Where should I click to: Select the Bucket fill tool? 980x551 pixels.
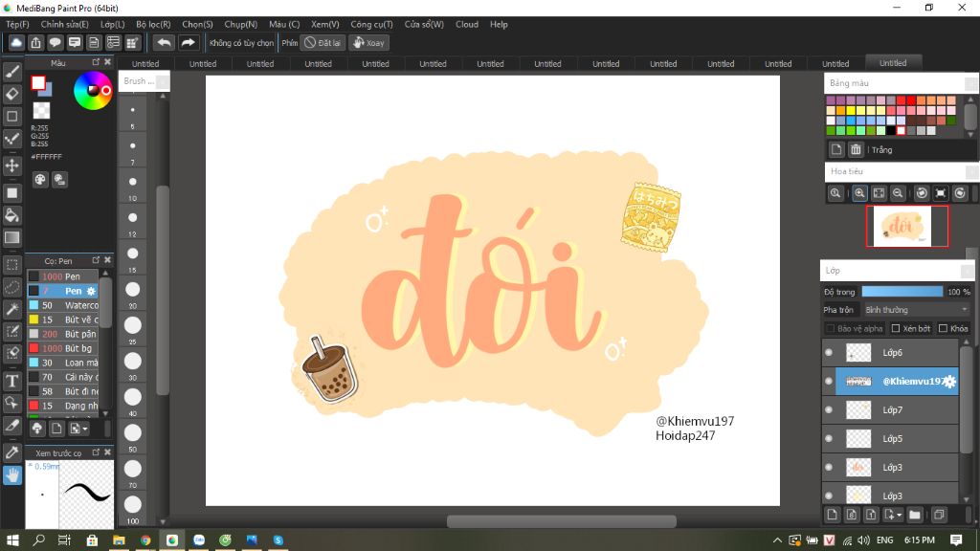[x=11, y=215]
